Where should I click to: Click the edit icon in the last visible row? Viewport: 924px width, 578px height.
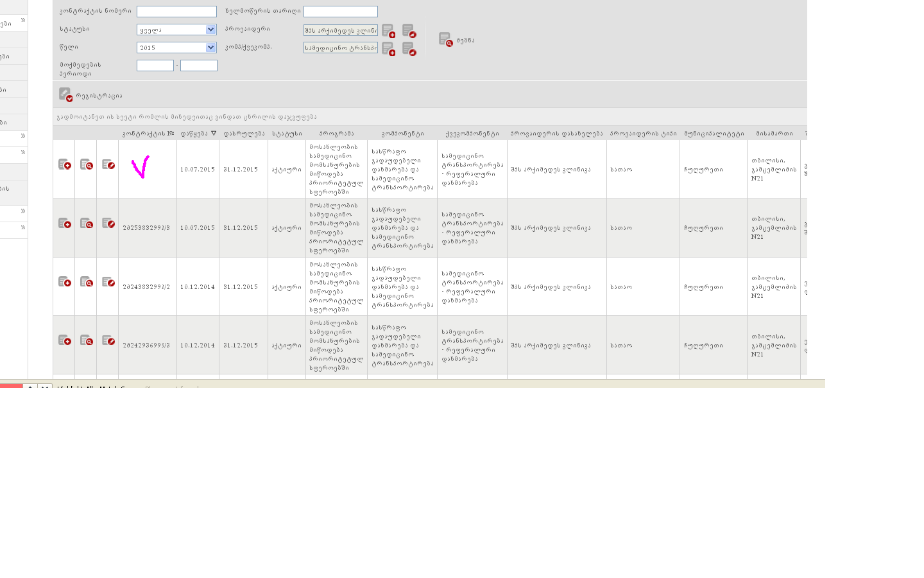[x=108, y=340]
